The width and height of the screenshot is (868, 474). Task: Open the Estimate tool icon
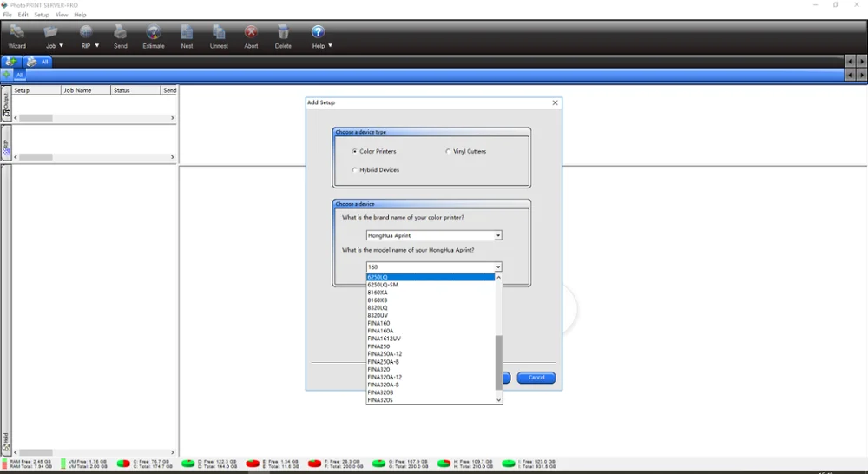(x=154, y=32)
